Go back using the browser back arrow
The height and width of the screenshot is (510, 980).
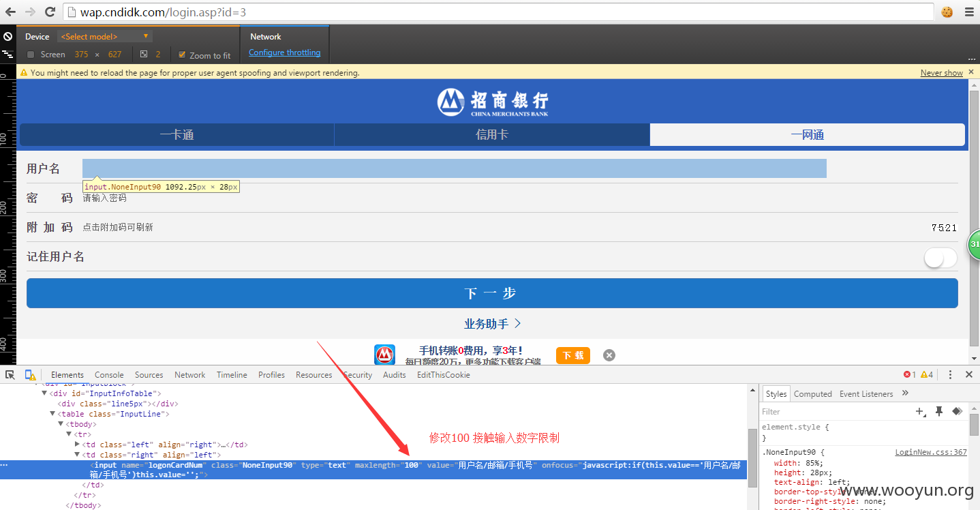pyautogui.click(x=10, y=12)
